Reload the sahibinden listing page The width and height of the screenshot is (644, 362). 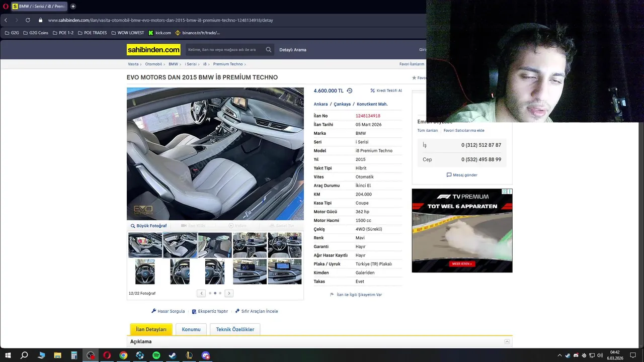(28, 20)
